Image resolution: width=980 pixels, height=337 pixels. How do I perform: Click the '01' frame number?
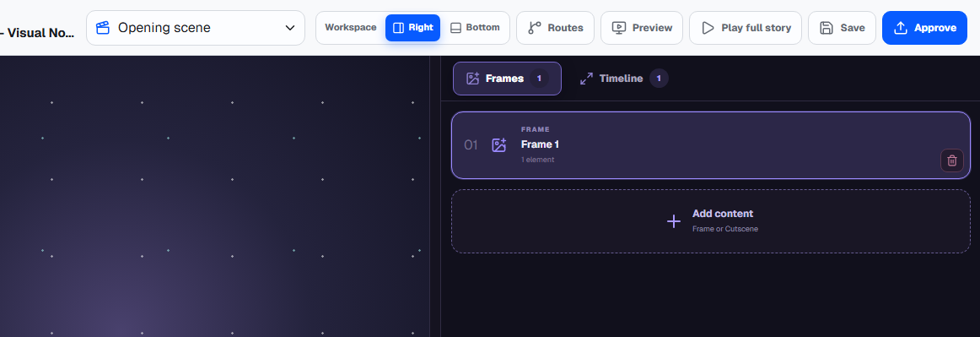pos(471,145)
